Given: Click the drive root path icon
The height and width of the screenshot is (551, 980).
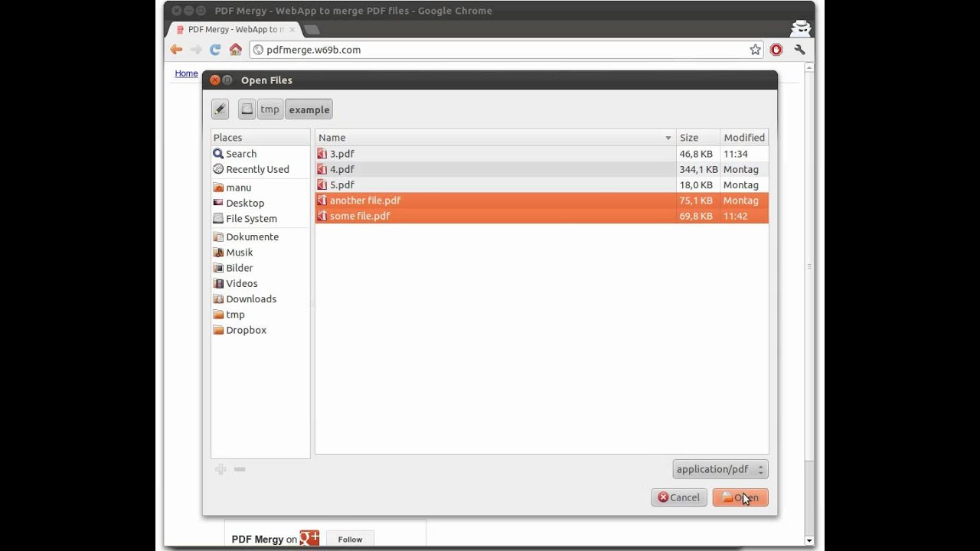Looking at the screenshot, I should [247, 109].
